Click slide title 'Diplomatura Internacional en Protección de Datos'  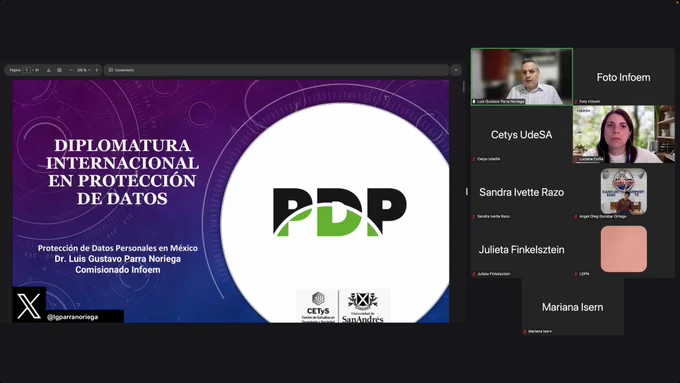pyautogui.click(x=122, y=172)
